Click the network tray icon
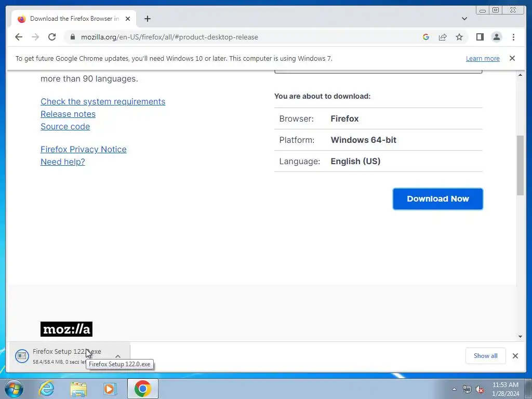 pos(467,389)
